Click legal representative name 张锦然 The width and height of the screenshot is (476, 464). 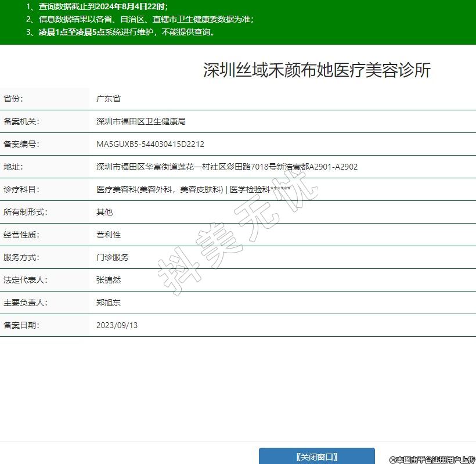pos(109,280)
